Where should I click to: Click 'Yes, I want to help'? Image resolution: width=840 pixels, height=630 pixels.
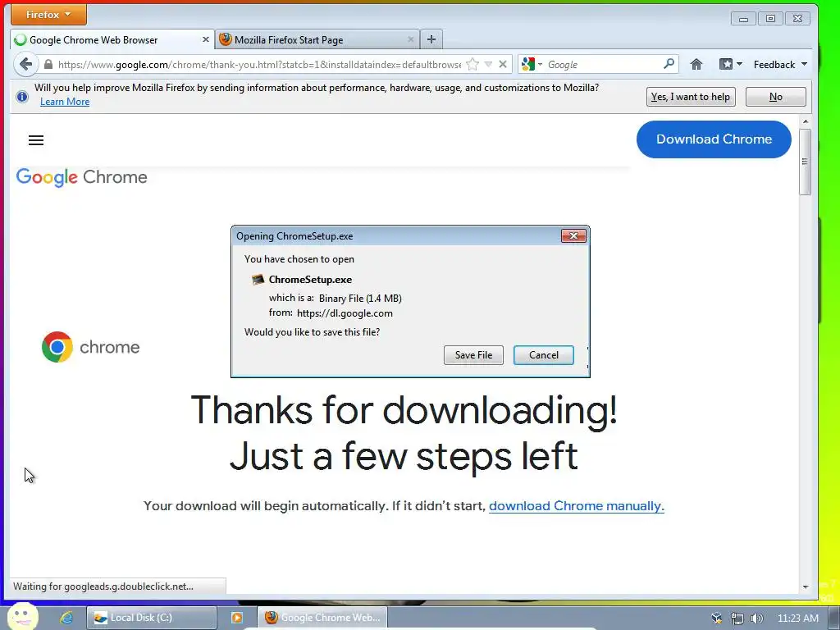coord(691,97)
